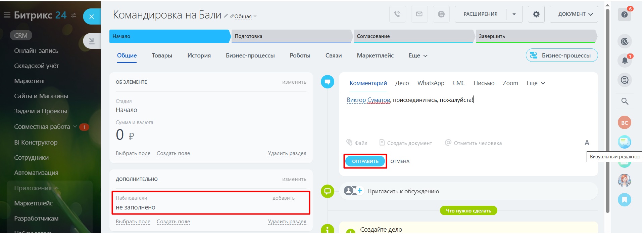Open the Маркетплейс tab
The width and height of the screenshot is (644, 234).
point(375,55)
